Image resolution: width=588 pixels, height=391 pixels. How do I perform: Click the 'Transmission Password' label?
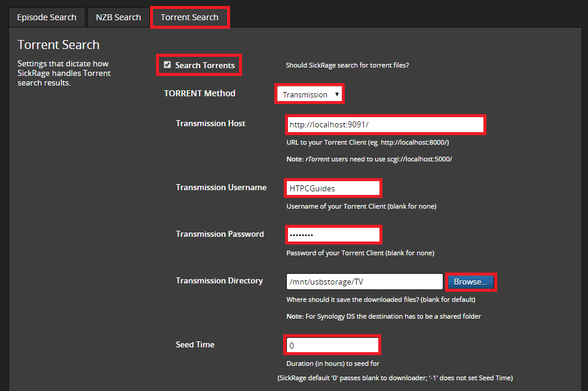(x=219, y=234)
